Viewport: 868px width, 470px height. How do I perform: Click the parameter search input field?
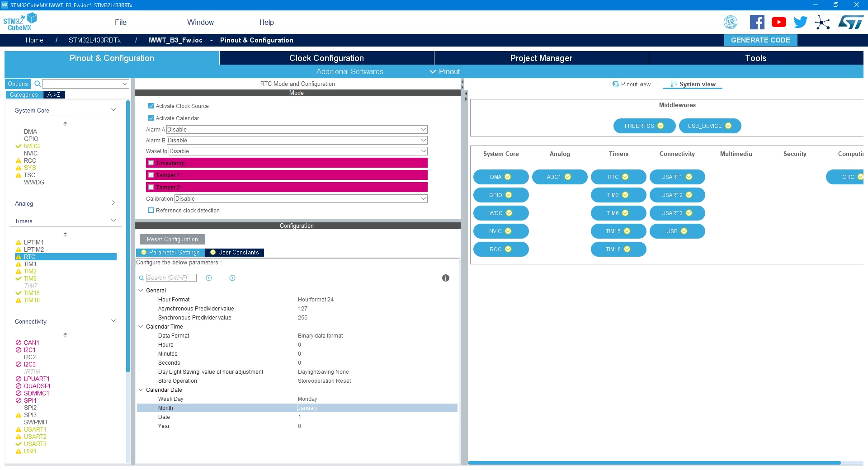click(171, 278)
